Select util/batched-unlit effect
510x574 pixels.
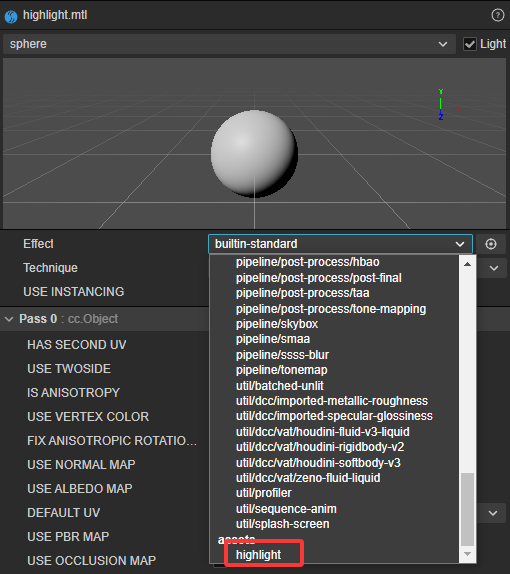(280, 386)
